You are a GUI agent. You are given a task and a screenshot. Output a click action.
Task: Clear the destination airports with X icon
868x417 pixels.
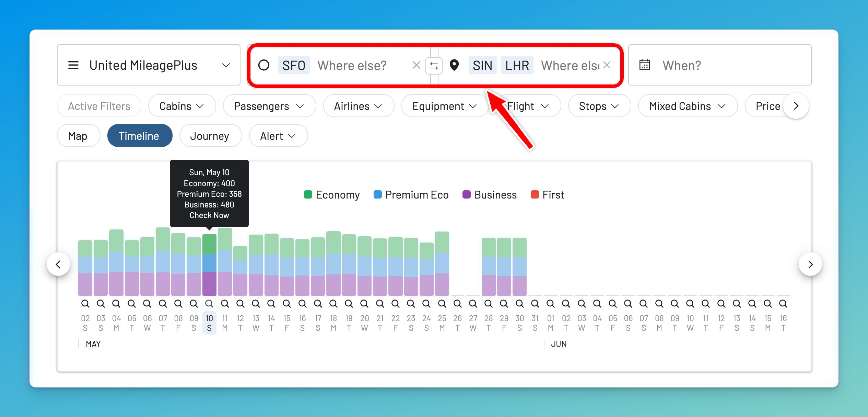pos(607,65)
